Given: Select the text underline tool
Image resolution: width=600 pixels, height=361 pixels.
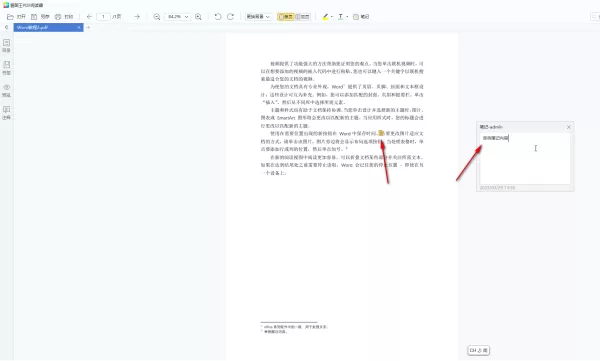Looking at the screenshot, I should [341, 17].
